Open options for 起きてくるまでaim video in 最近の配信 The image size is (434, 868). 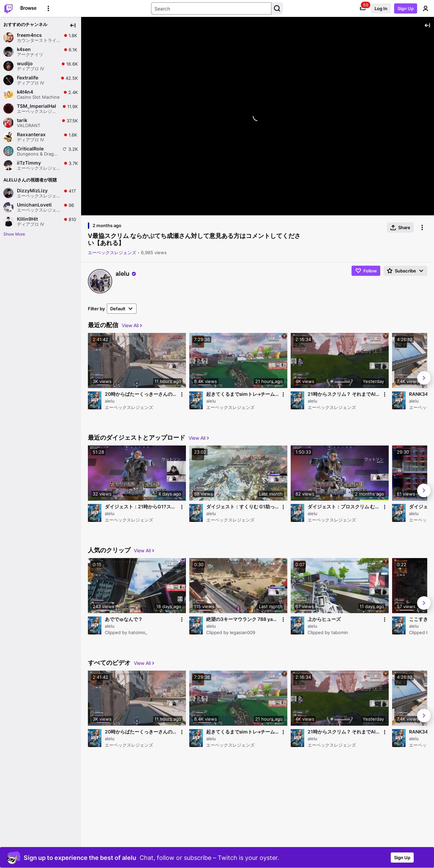tap(283, 394)
